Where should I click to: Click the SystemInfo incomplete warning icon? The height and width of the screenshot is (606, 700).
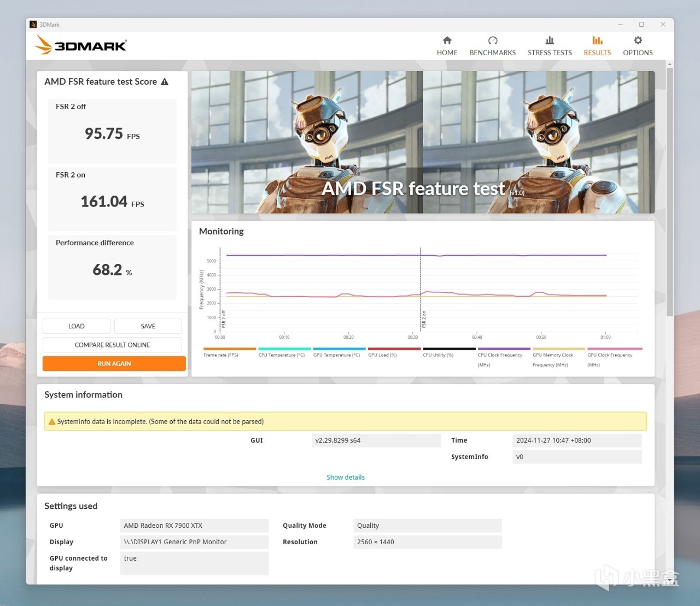coord(52,422)
